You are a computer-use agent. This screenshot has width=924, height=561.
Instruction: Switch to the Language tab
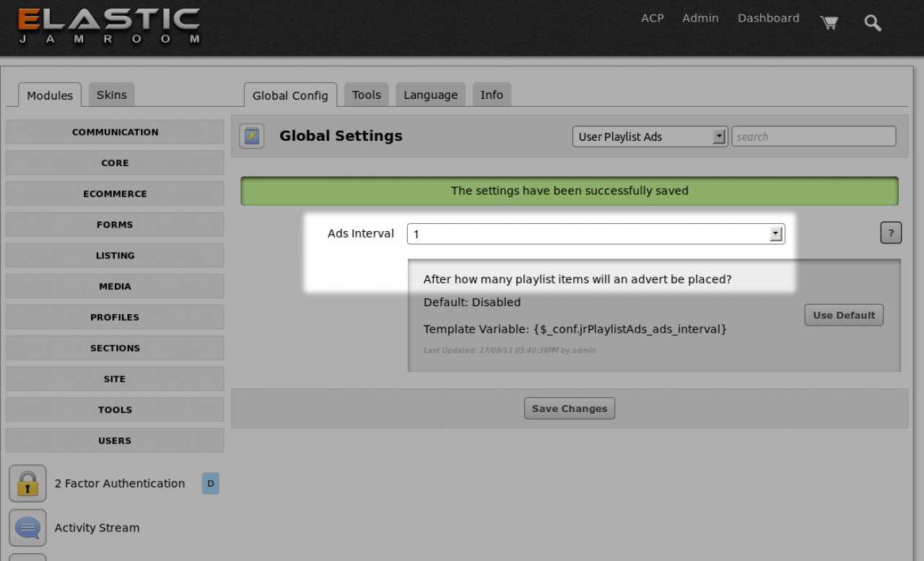point(430,95)
